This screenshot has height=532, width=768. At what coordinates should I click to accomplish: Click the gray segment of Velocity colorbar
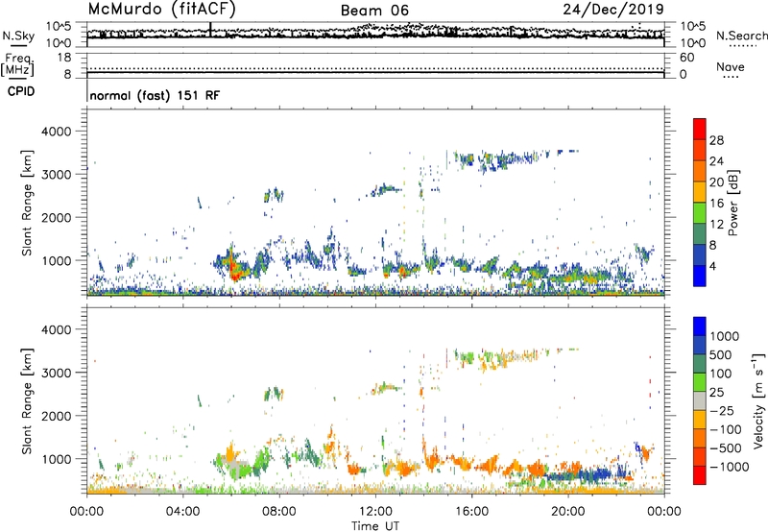(x=700, y=401)
